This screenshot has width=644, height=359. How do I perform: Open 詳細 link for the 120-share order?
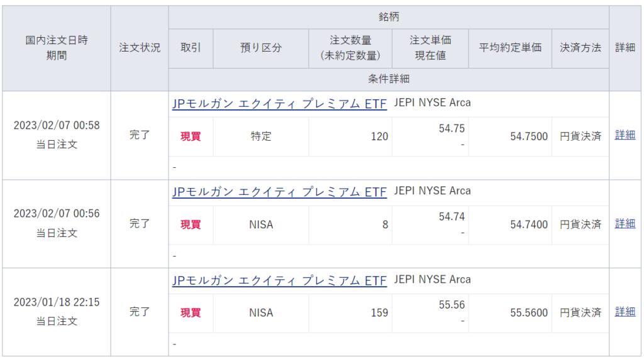(x=625, y=135)
